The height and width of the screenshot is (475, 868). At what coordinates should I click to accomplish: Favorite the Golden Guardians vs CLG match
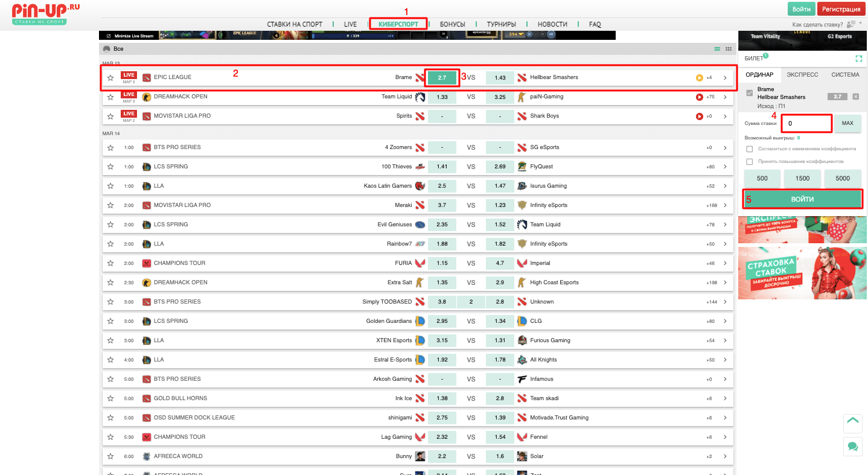[x=110, y=321]
